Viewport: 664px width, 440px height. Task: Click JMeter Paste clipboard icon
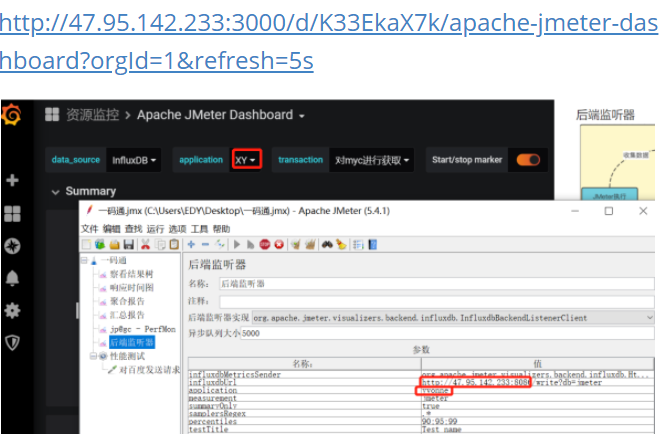174,244
